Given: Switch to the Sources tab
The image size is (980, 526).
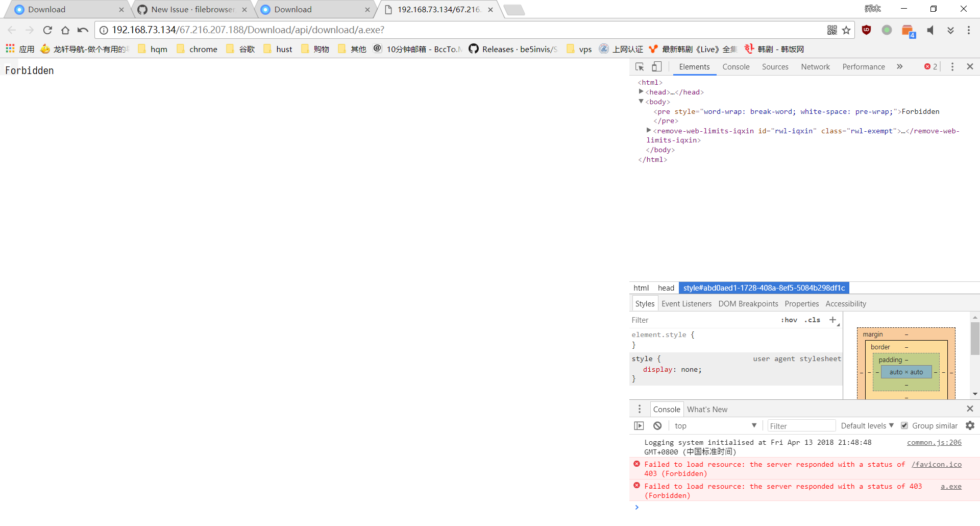Looking at the screenshot, I should coord(775,67).
